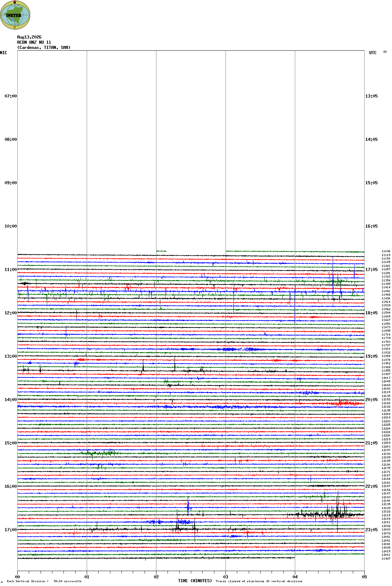Click the INETER globe logo
392x586 pixels.
point(15,15)
